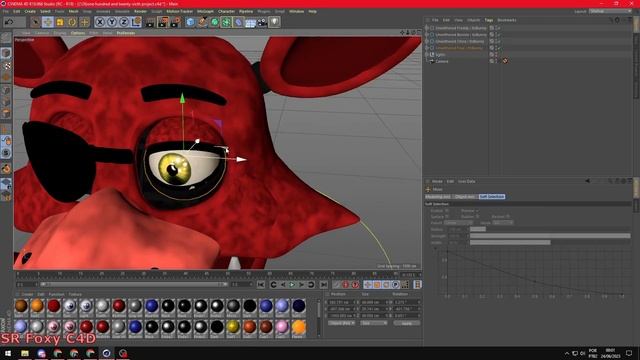The height and width of the screenshot is (360, 640).
Task: Toggle the coordinate system icon
Action: (x=136, y=22)
